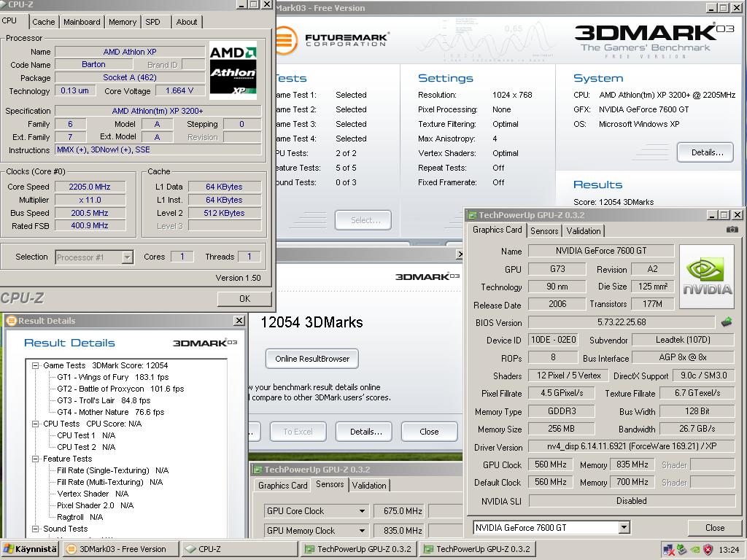Select GT4 - Mother Nature result row
The image size is (747, 560).
click(x=111, y=412)
